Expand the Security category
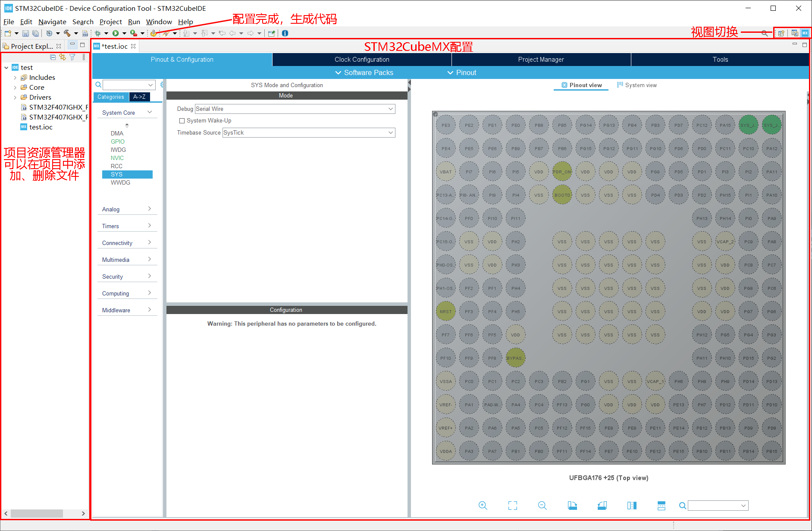Viewport: 812px width, 531px height. click(127, 276)
